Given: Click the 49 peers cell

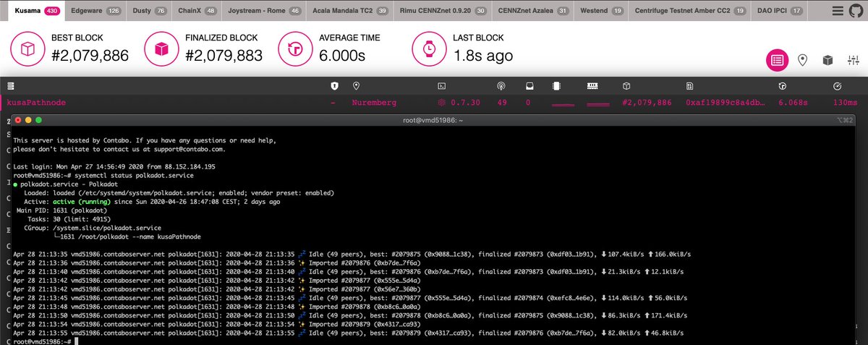Looking at the screenshot, I should click(x=502, y=103).
